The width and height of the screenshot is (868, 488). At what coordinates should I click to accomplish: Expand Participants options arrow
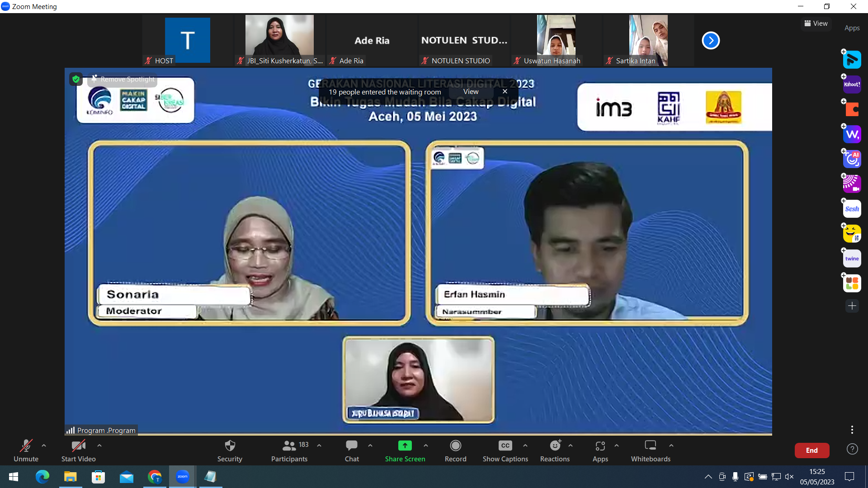point(319,446)
